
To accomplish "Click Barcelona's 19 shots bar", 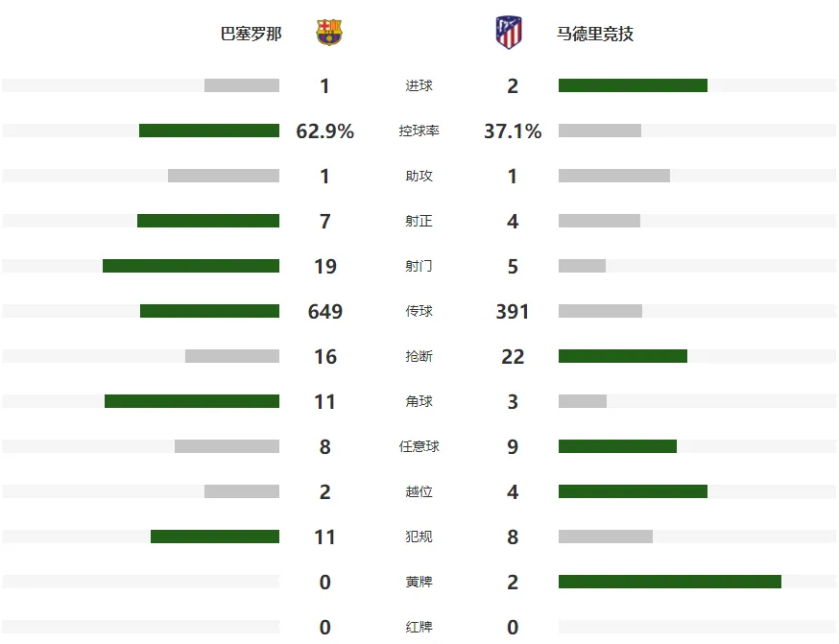I will [191, 266].
